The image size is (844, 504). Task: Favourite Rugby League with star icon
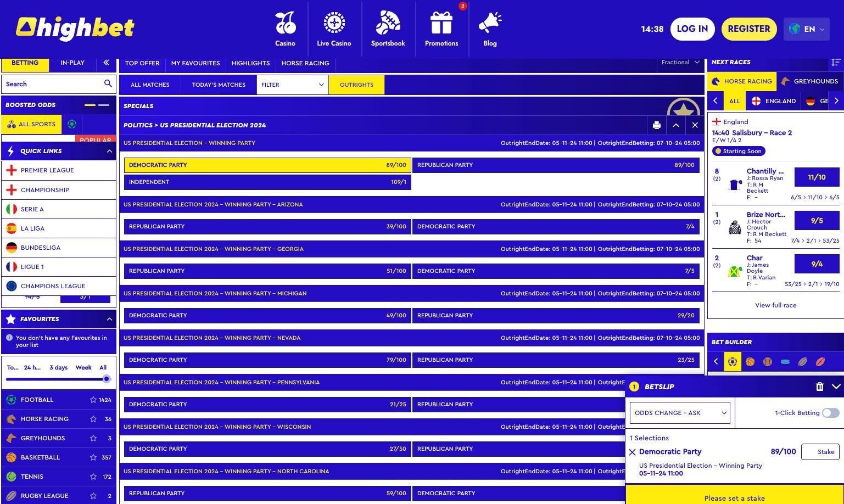pos(93,496)
